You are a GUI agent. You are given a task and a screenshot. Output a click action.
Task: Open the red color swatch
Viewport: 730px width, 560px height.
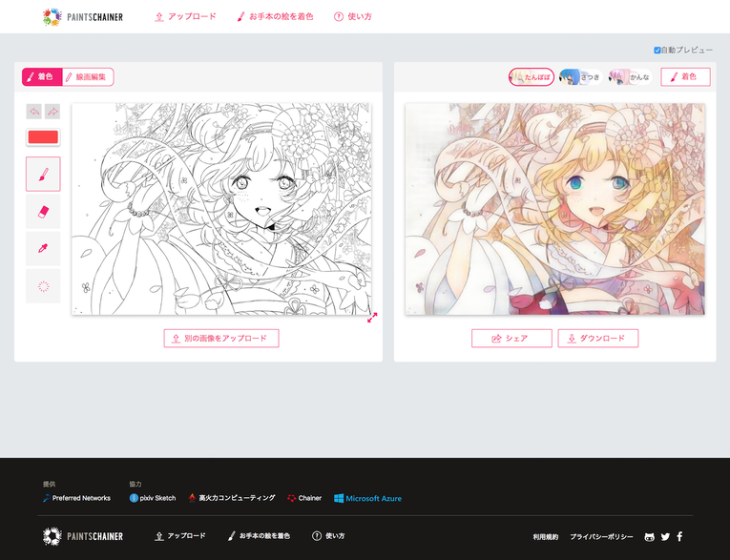(x=43, y=137)
